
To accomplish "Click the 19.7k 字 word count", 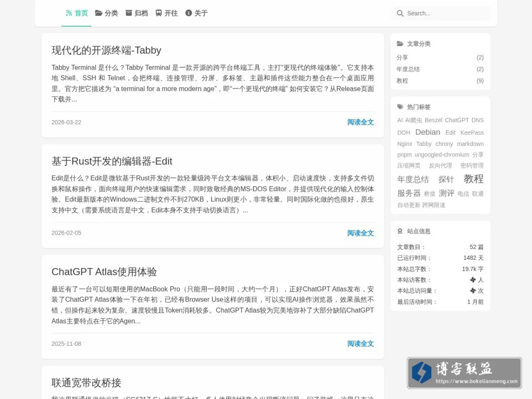I will [x=473, y=269].
